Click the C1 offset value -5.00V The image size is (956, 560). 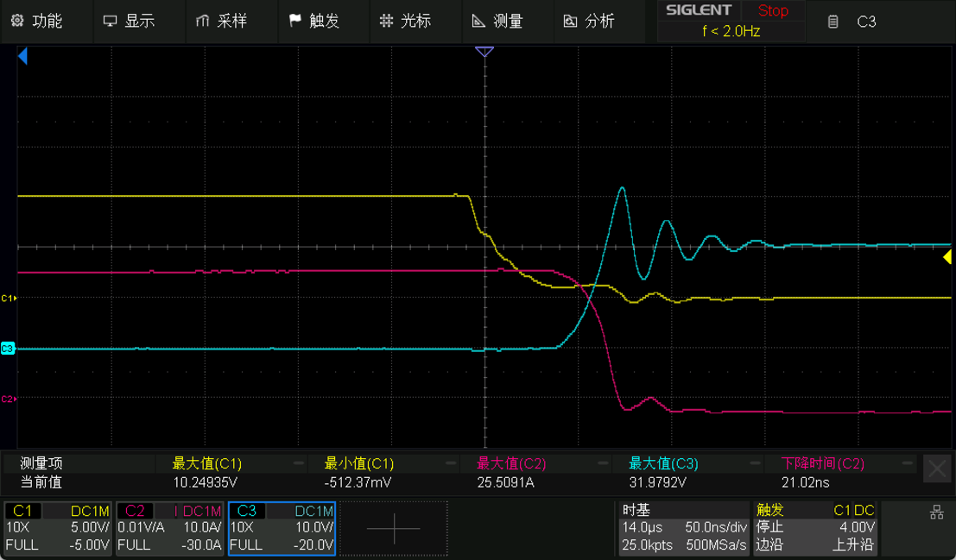89,544
